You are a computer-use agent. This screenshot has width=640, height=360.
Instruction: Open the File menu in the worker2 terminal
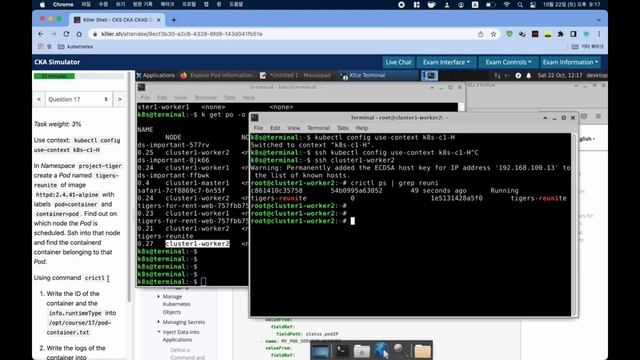pos(258,128)
